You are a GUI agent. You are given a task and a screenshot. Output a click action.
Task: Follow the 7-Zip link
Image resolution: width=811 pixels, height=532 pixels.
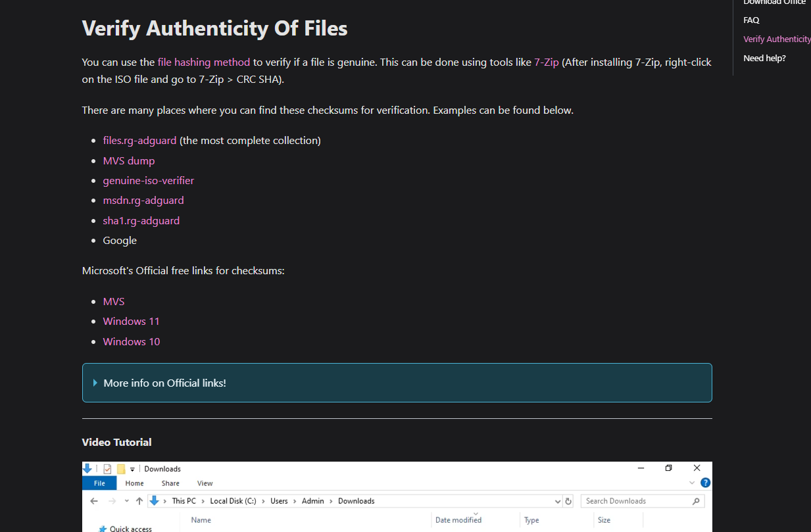coord(547,62)
